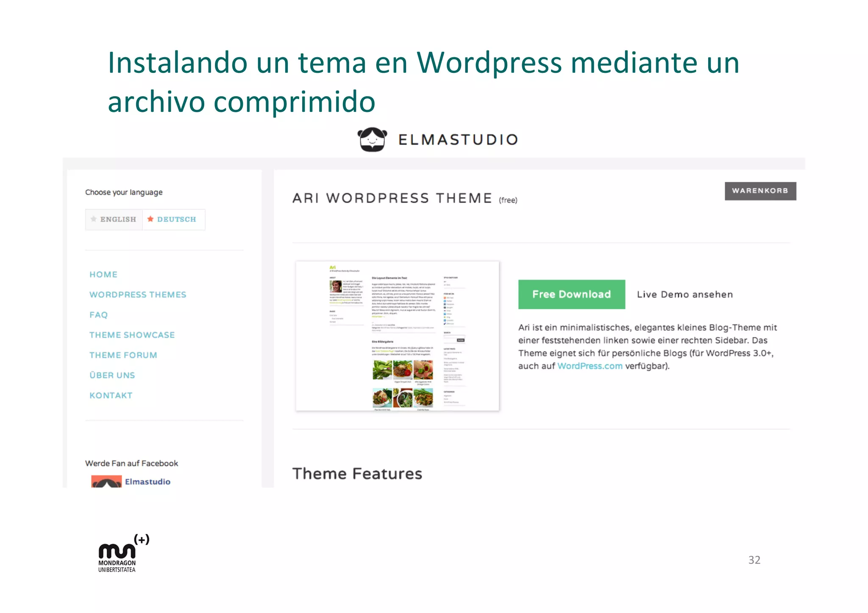Click the Elmastudio Facebook page link
The width and height of the screenshot is (868, 613).
tap(147, 482)
